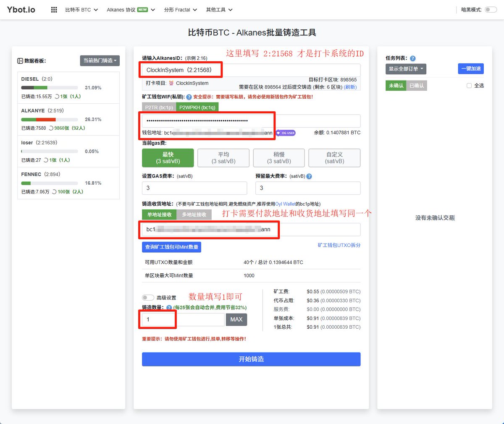Click the ALKANYE progress bar
This screenshot has width=504, height=424.
50,120
